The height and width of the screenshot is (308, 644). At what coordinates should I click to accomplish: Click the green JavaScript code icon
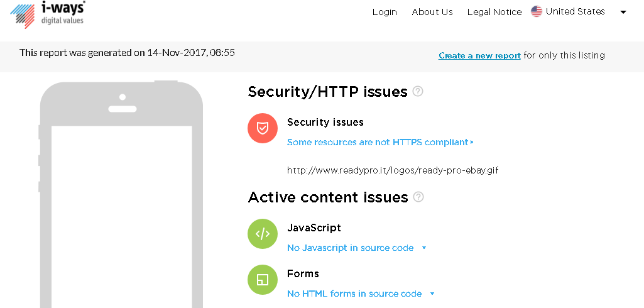click(263, 234)
